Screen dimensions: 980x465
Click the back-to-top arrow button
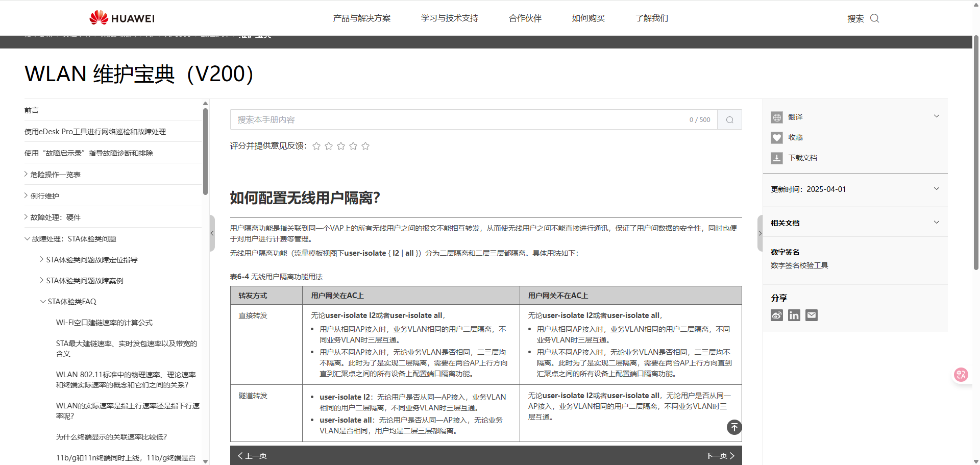click(734, 427)
